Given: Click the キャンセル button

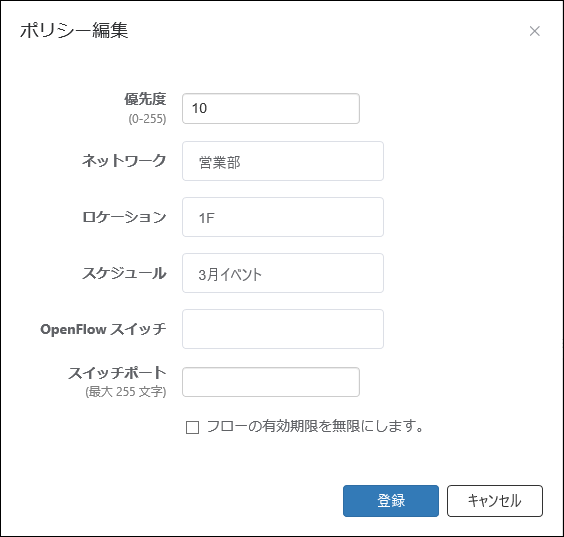Looking at the screenshot, I should tap(495, 501).
